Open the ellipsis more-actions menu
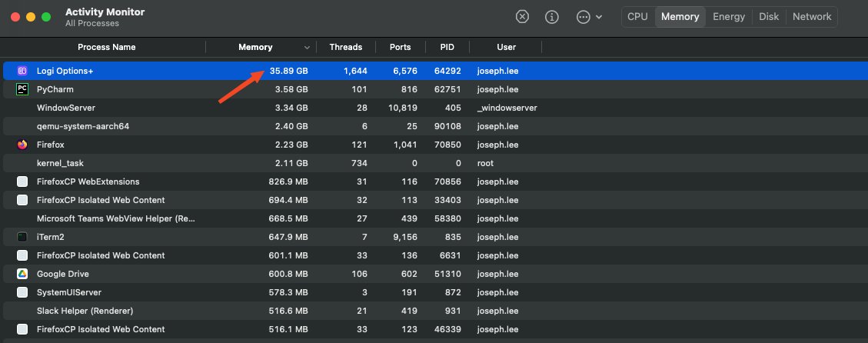Image resolution: width=868 pixels, height=343 pixels. 589,17
